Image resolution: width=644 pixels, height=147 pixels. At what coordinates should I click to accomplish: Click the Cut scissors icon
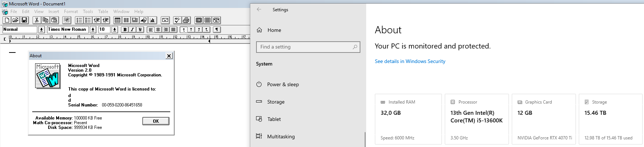pyautogui.click(x=37, y=20)
